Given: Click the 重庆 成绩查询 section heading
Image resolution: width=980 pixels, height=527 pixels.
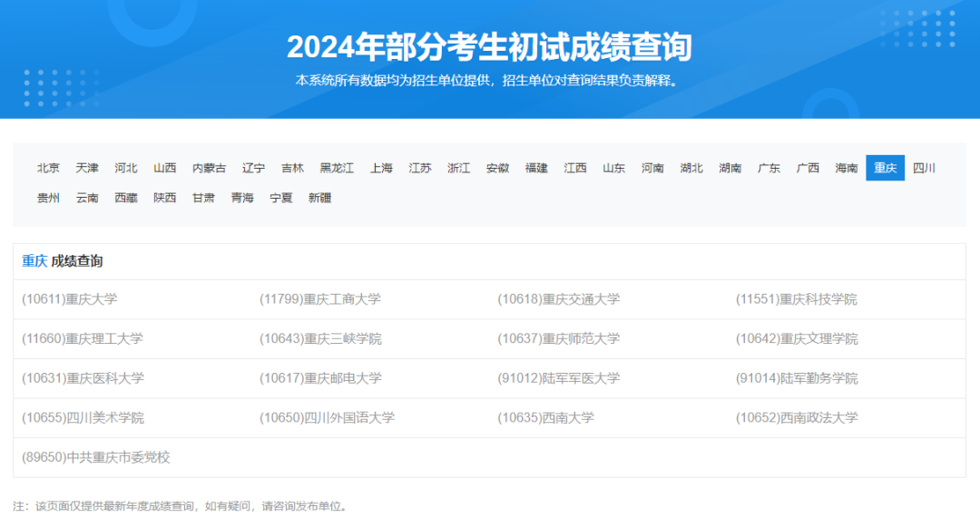Looking at the screenshot, I should tap(63, 261).
